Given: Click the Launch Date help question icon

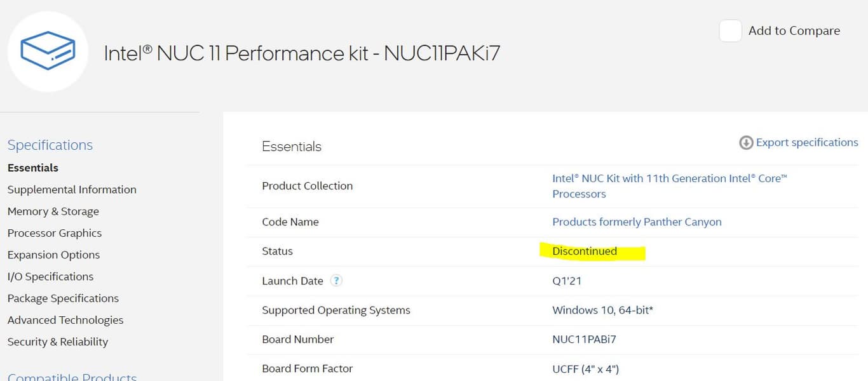Looking at the screenshot, I should click(x=336, y=281).
